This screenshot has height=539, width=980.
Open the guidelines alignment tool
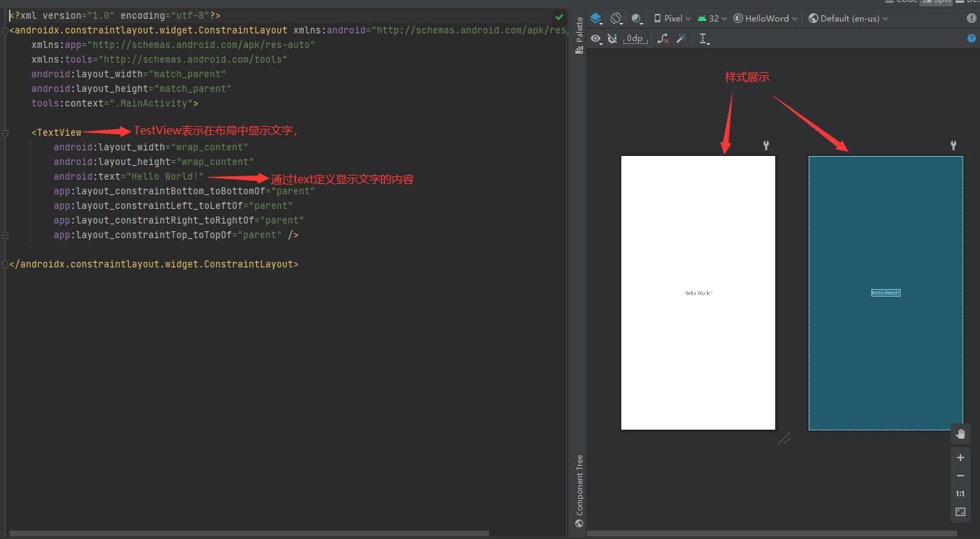point(704,39)
